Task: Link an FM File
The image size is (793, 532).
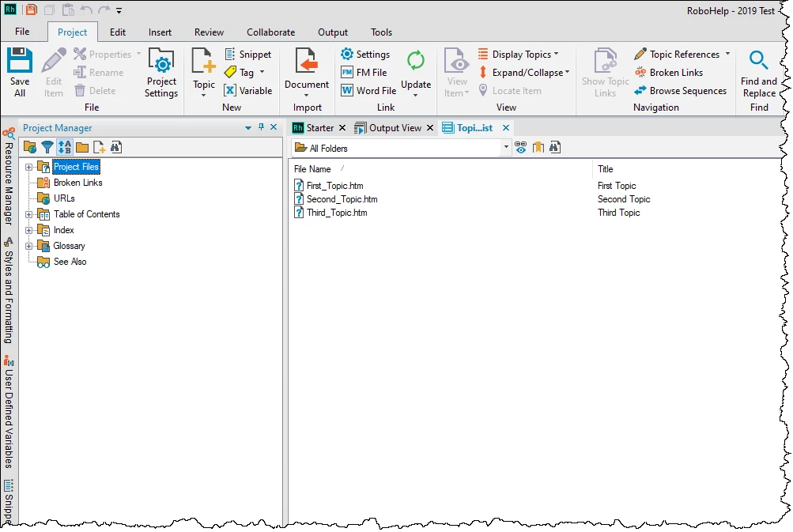Action: [x=364, y=72]
